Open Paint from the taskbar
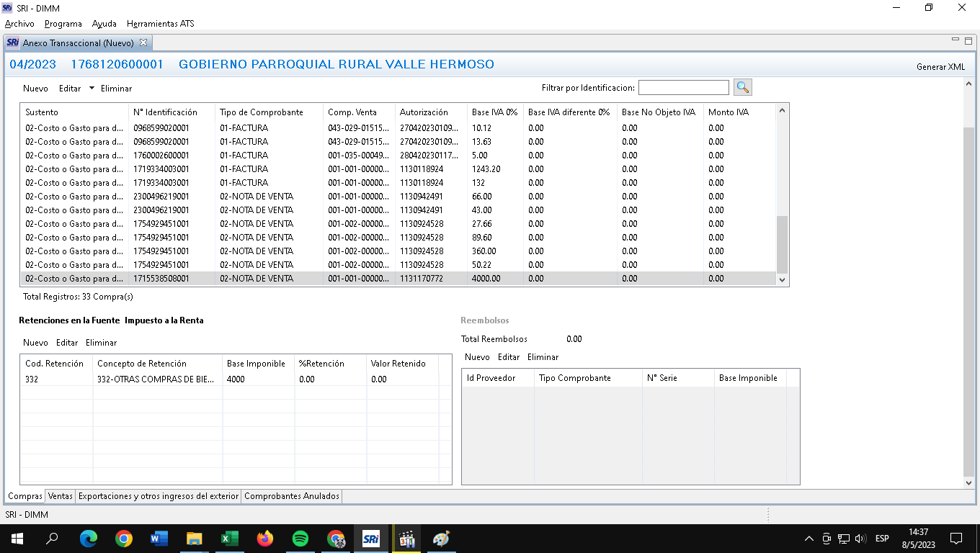Viewport: 980px width, 553px height. pyautogui.click(x=441, y=539)
